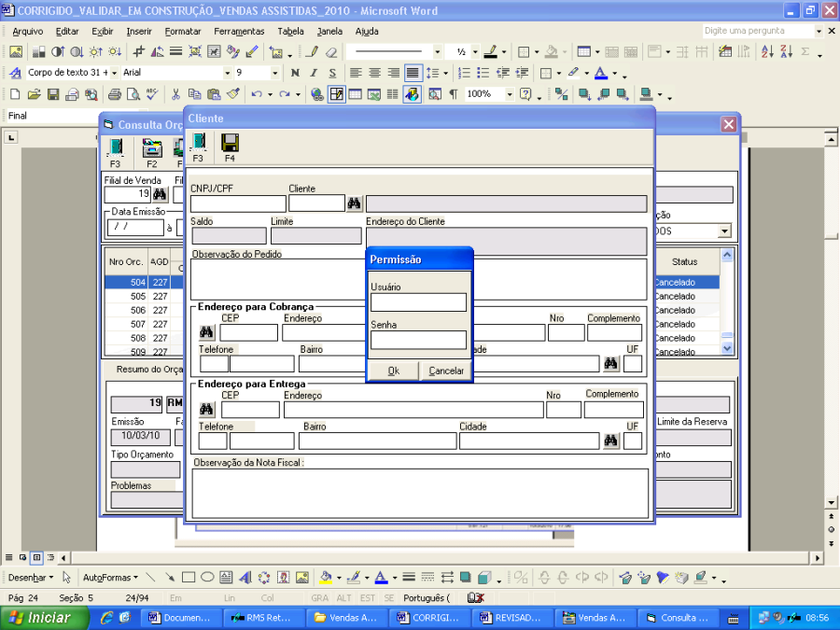Select the Rectangle drawing tool
Image resolution: width=840 pixels, height=630 pixels.
coord(188,578)
